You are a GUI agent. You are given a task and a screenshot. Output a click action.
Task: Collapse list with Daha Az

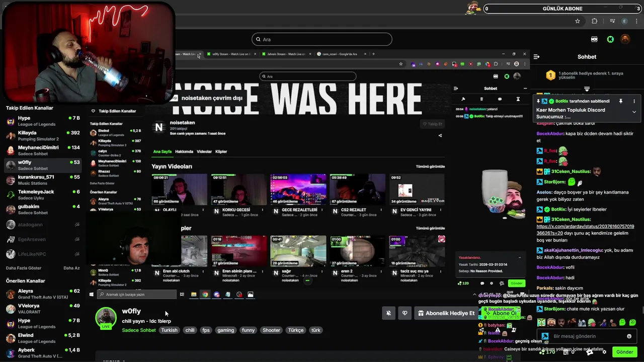click(71, 268)
